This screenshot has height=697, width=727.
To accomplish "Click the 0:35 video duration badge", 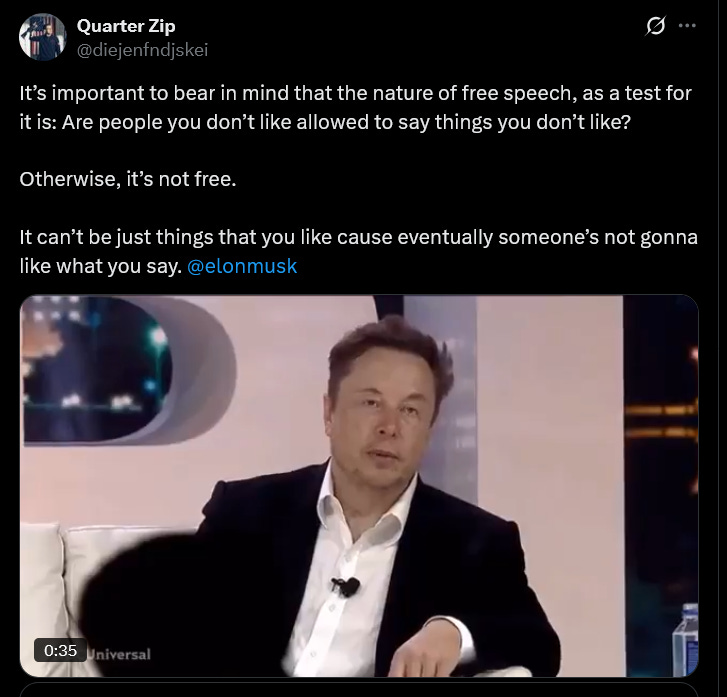I will tap(60, 650).
